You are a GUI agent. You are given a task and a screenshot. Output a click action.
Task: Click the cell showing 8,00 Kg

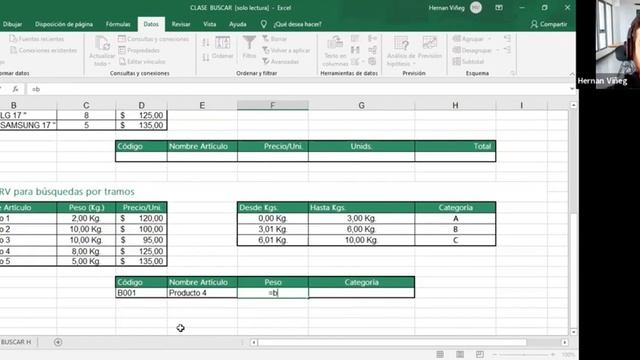[x=86, y=251]
